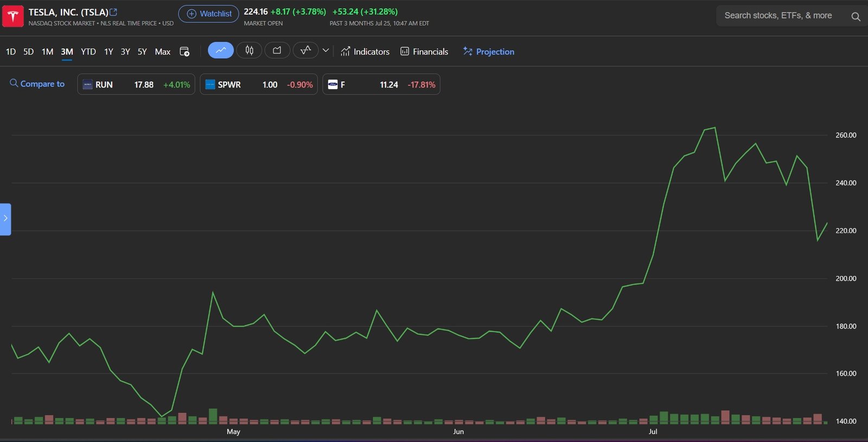Image resolution: width=868 pixels, height=442 pixels.
Task: Click the Compare to search link
Action: click(37, 84)
